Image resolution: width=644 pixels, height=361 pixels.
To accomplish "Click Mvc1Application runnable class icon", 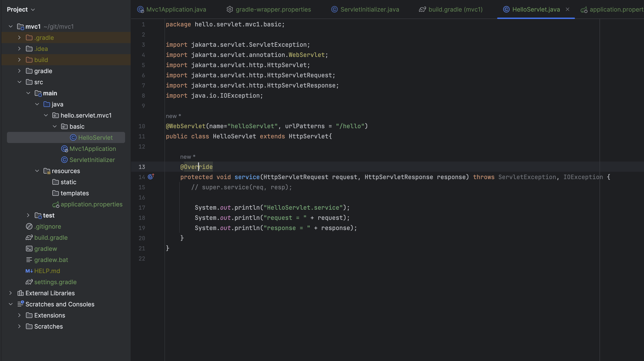I will (x=64, y=149).
